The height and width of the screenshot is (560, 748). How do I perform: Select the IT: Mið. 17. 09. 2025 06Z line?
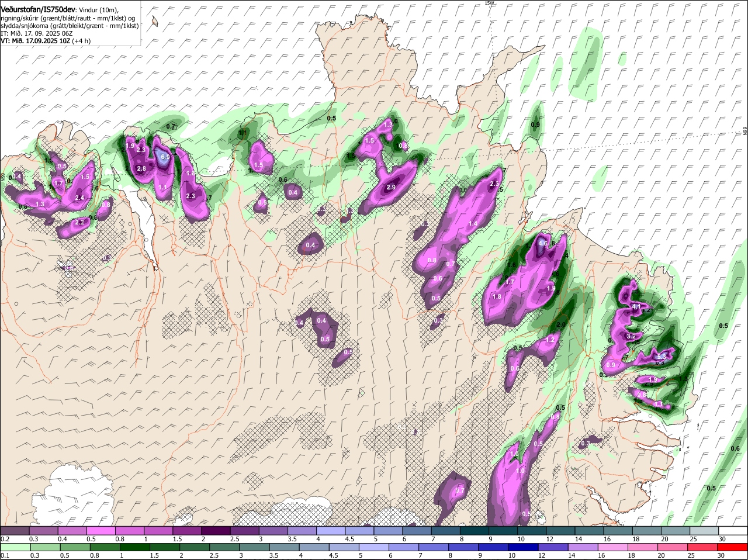tap(36, 33)
